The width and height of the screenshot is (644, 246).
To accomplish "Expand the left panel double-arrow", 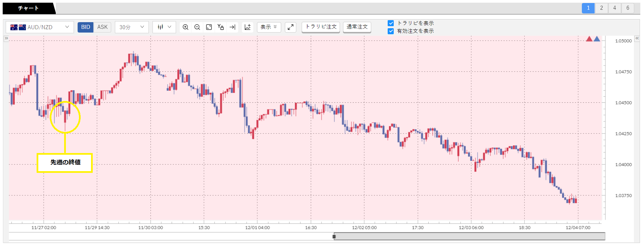I will click(x=6, y=38).
